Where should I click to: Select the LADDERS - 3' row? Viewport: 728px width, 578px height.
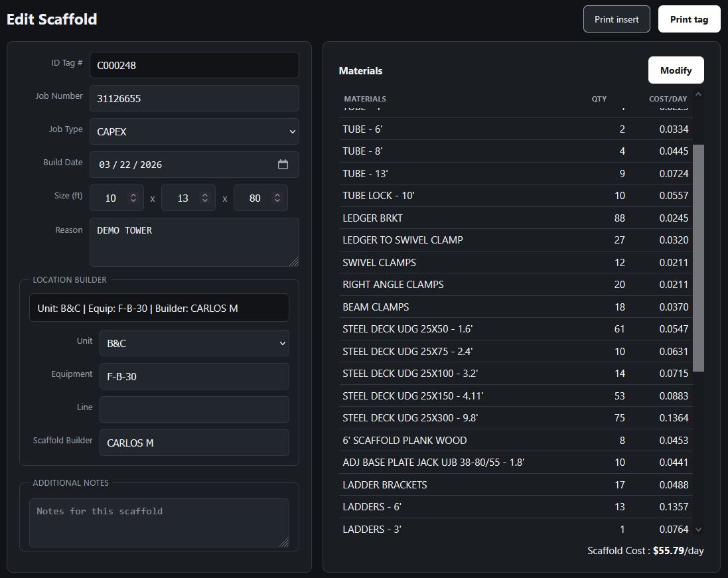coord(516,530)
